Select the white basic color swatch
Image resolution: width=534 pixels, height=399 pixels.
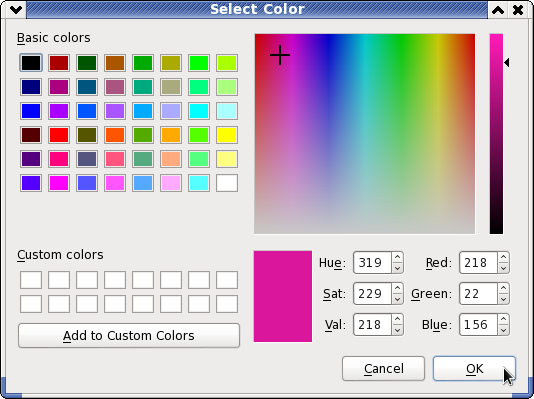click(x=227, y=183)
